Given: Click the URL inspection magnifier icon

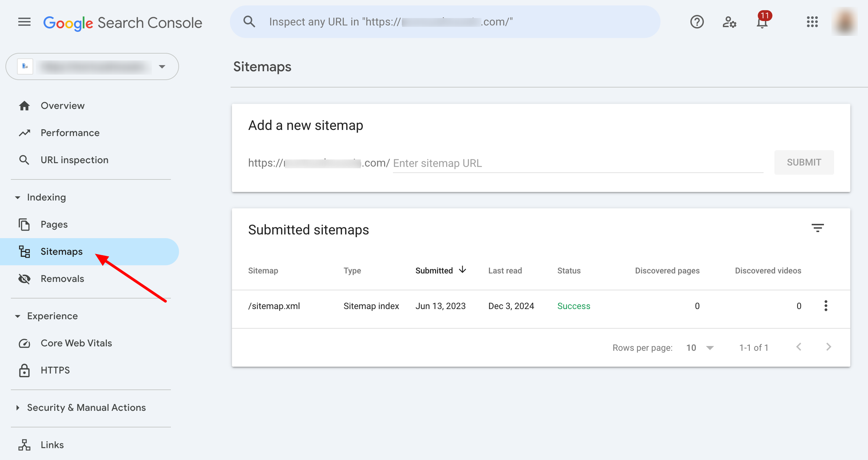Looking at the screenshot, I should (x=24, y=160).
